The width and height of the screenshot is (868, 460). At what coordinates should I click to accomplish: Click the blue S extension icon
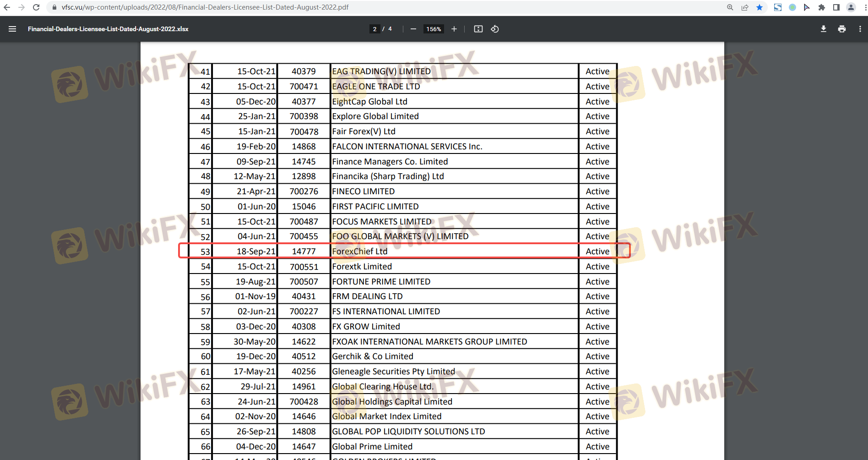coord(778,7)
